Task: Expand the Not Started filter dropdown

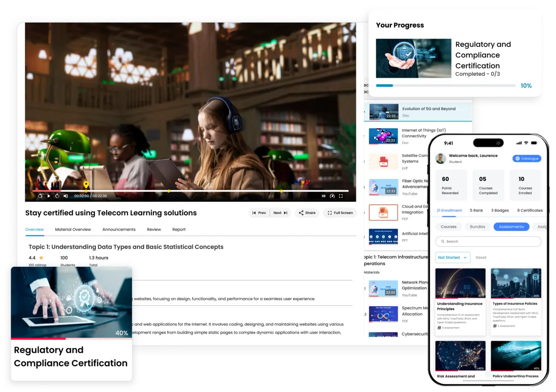Action: click(453, 257)
